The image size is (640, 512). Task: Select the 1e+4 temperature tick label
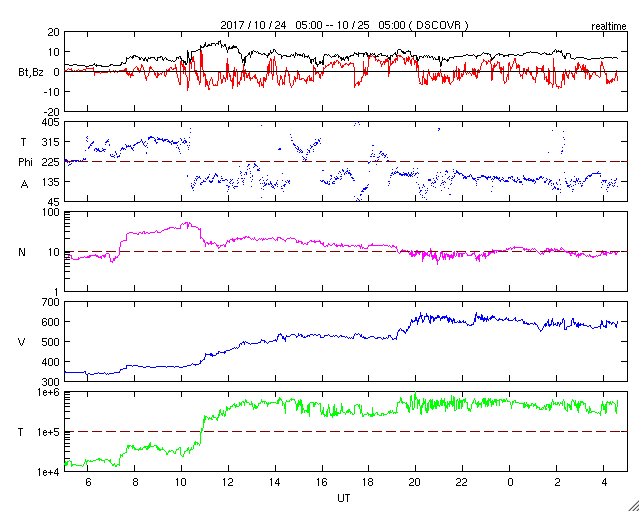tap(49, 472)
